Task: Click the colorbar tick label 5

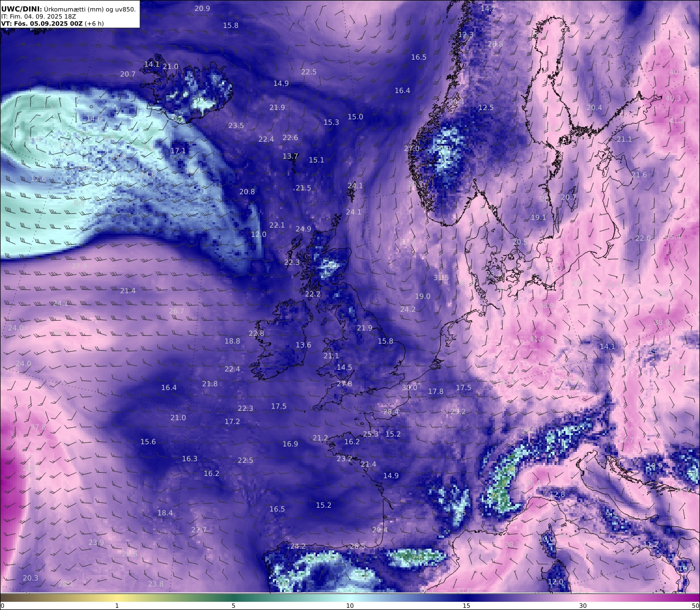Action: click(x=234, y=606)
